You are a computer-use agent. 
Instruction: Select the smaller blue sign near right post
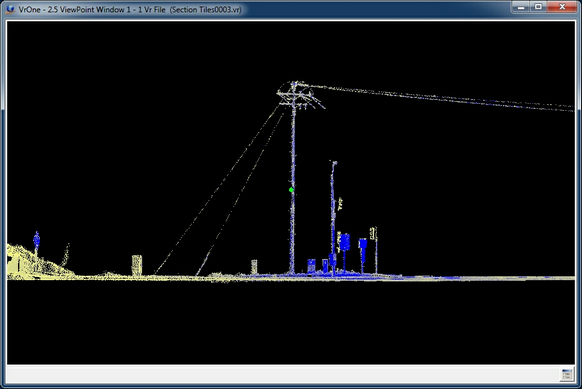[363, 244]
